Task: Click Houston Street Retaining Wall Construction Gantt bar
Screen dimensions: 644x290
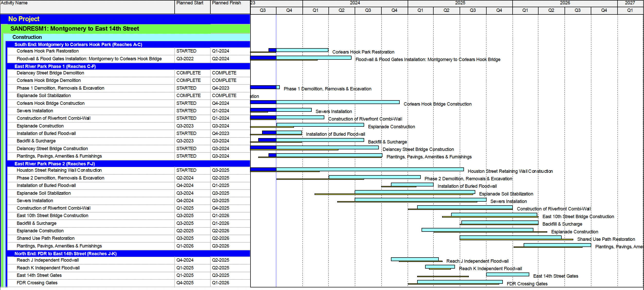Action: tap(357, 169)
